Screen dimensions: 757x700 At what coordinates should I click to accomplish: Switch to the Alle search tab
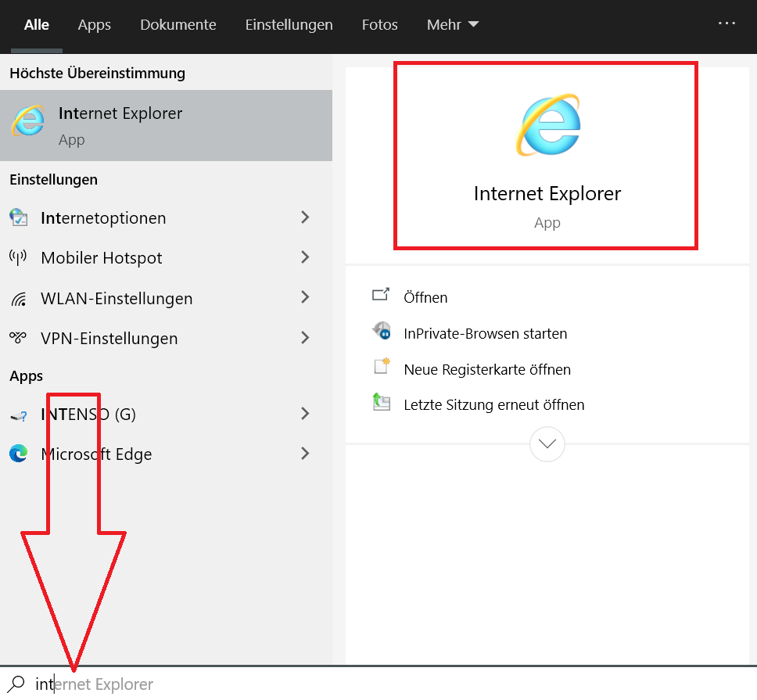[x=37, y=24]
